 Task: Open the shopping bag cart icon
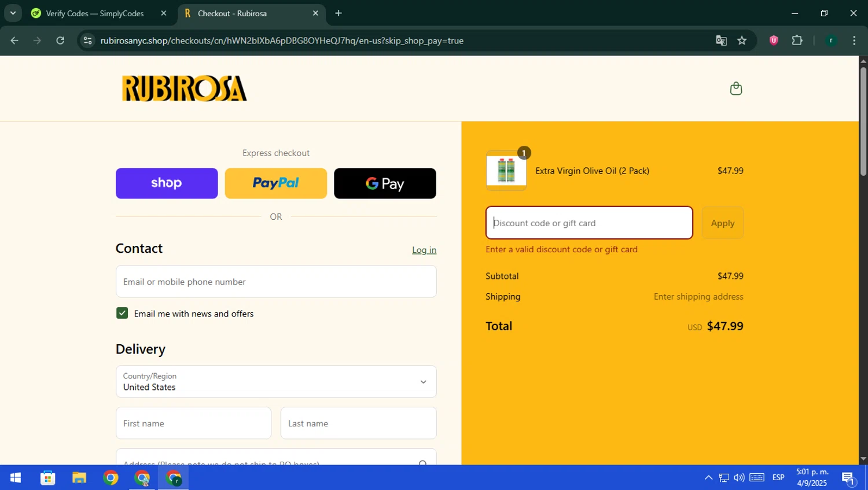coord(735,89)
